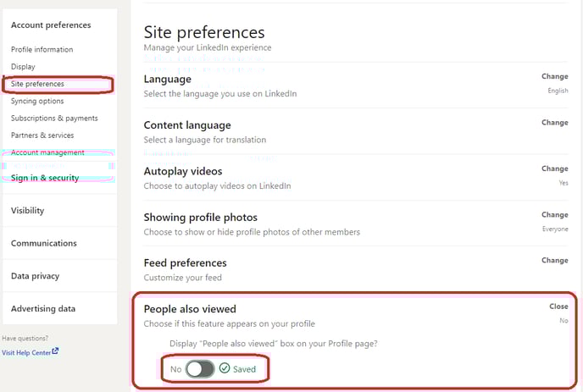Close the People also viewed section
This screenshot has width=583, height=392.
[558, 306]
